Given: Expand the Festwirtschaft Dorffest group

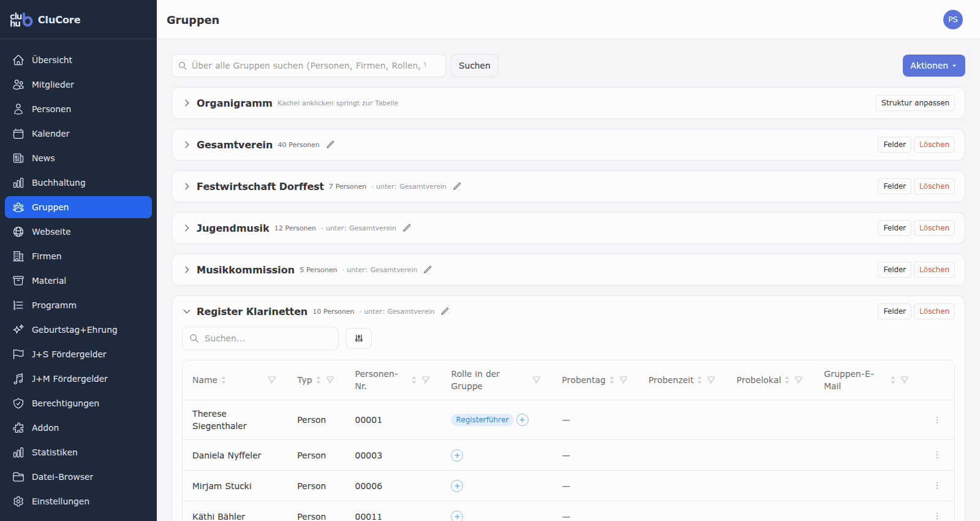Looking at the screenshot, I should pyautogui.click(x=187, y=186).
